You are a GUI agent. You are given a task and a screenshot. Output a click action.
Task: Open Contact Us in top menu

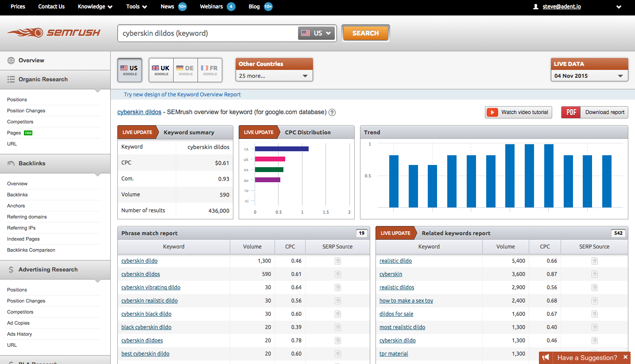(51, 7)
